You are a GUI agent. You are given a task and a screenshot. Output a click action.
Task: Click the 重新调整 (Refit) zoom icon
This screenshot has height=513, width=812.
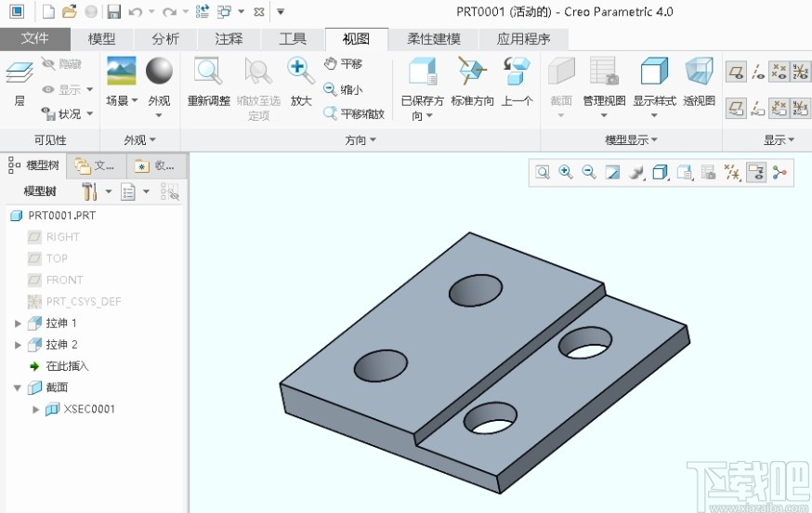point(208,72)
